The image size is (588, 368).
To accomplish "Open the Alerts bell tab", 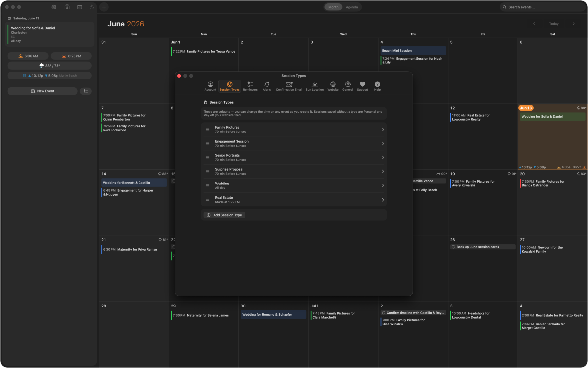I will [x=267, y=86].
